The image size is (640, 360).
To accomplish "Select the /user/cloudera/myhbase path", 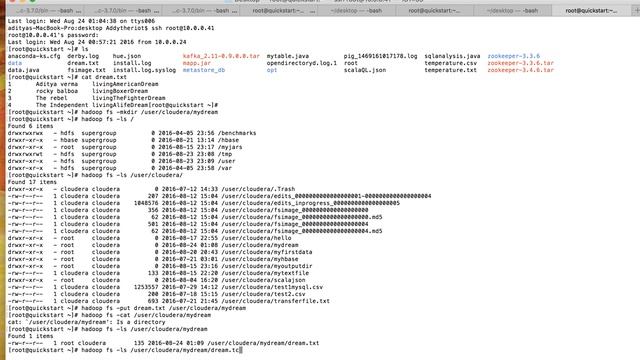I will pyautogui.click(x=260, y=259).
